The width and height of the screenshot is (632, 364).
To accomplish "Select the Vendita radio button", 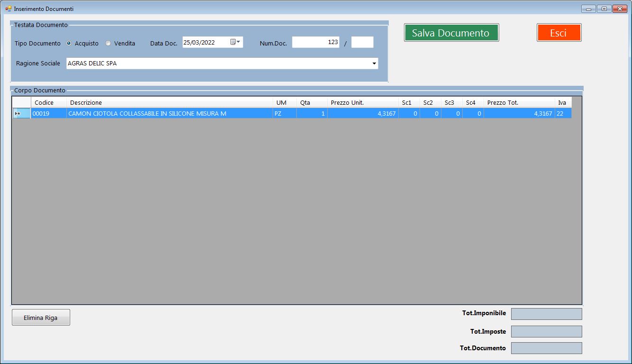I will 108,43.
